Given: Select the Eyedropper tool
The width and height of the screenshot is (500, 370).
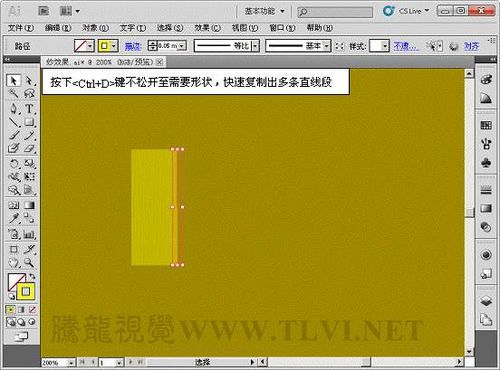Looking at the screenshot, I should click(x=14, y=218).
